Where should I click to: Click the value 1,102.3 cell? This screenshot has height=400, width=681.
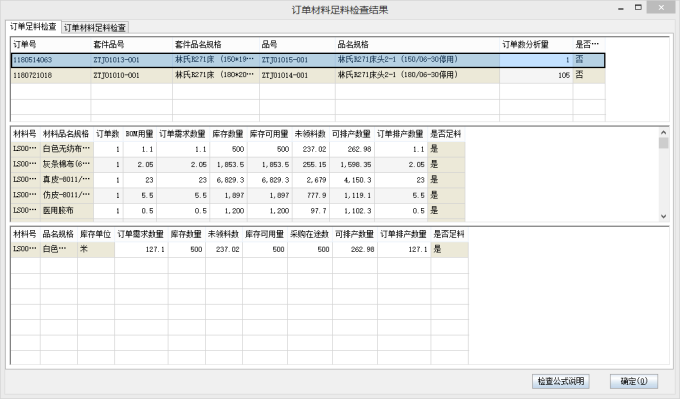click(x=351, y=211)
